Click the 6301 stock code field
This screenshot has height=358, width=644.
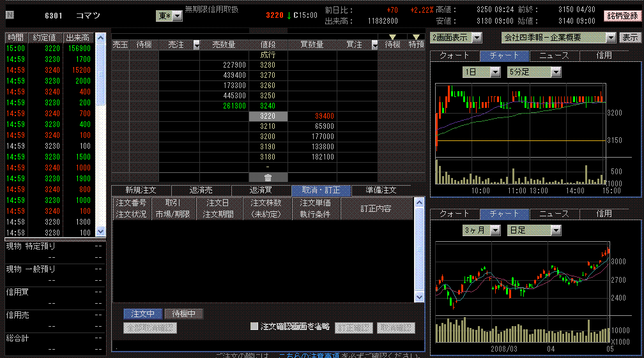click(54, 16)
